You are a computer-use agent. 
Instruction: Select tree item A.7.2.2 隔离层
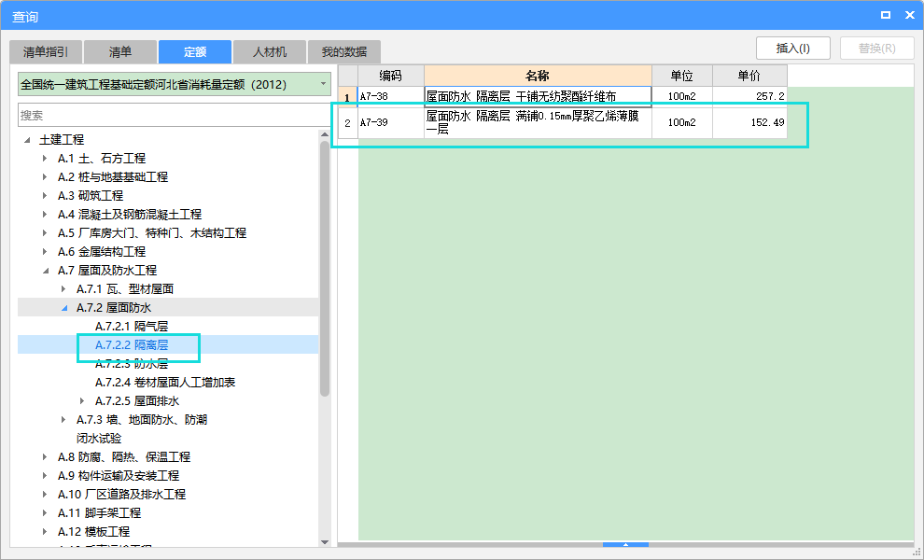(132, 344)
